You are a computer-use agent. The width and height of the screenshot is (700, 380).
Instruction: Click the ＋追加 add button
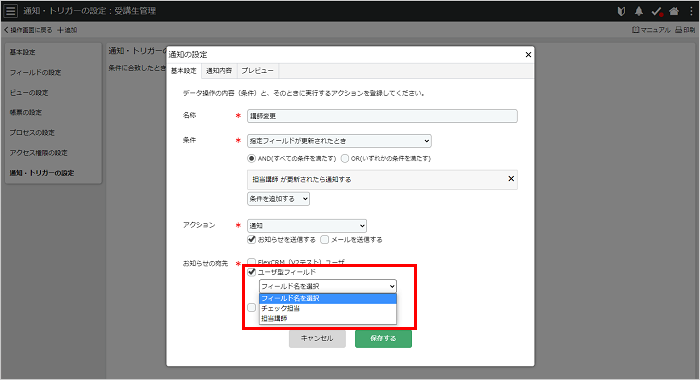(x=67, y=30)
